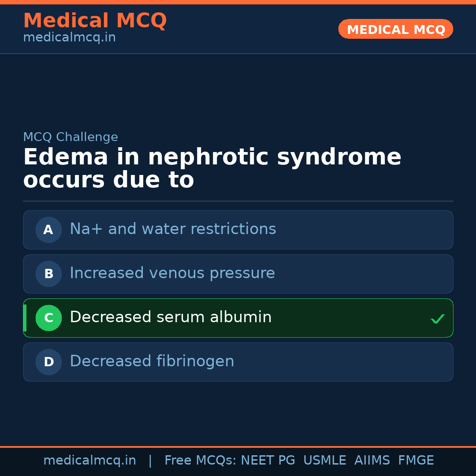The height and width of the screenshot is (476, 476).
Task: Open the medicalmcq.in link in the footer
Action: [x=89, y=461]
